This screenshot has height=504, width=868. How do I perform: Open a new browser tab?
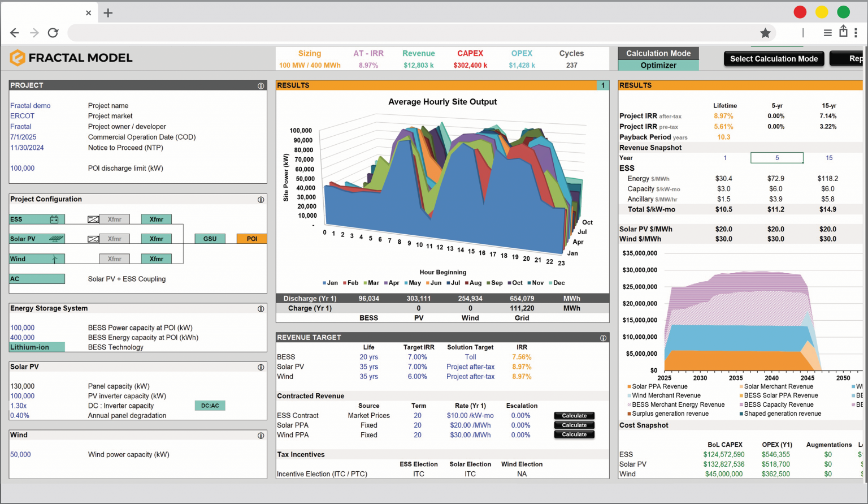click(x=108, y=12)
